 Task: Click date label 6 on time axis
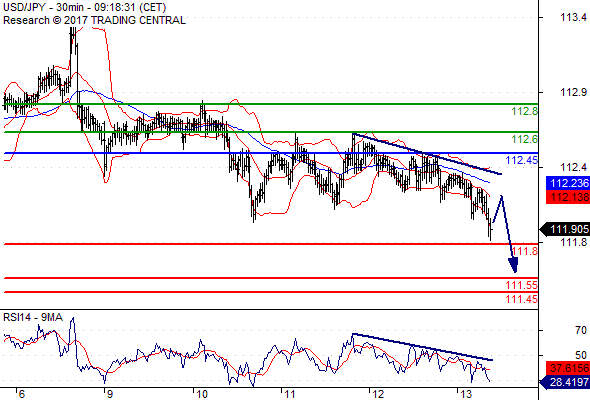coord(21,394)
